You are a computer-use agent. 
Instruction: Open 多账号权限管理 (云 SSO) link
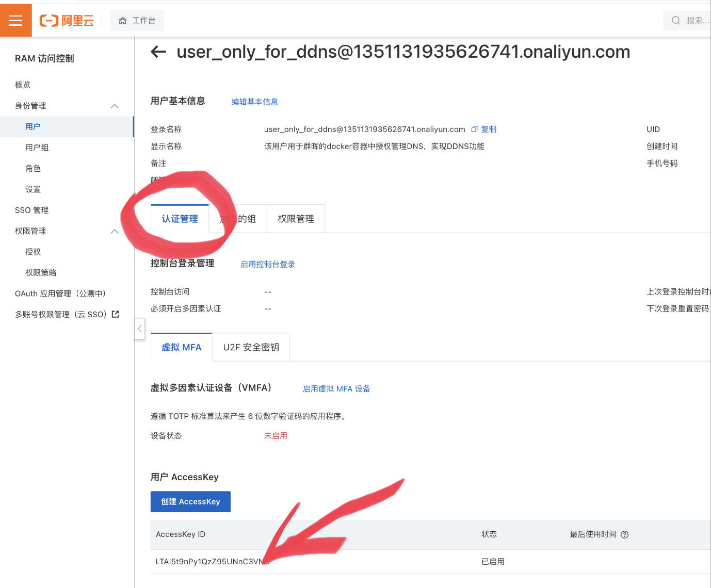[x=61, y=314]
